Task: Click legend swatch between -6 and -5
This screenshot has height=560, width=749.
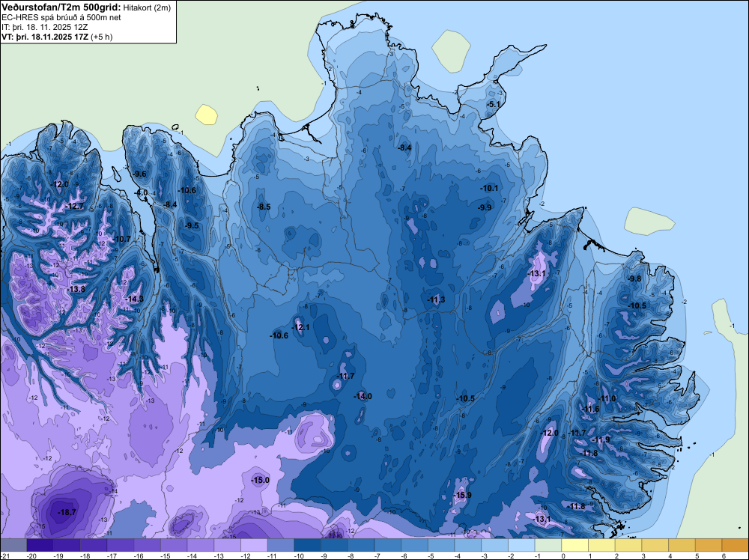Action: [415, 545]
